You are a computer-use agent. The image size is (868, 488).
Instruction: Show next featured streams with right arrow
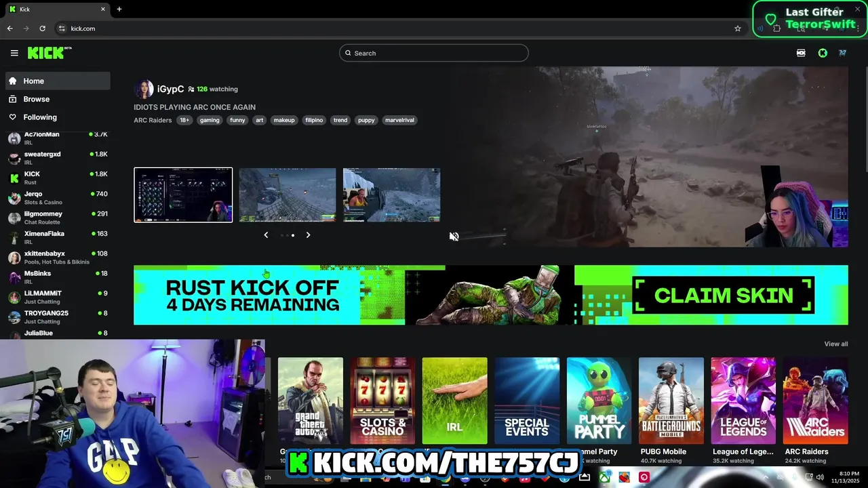(308, 235)
